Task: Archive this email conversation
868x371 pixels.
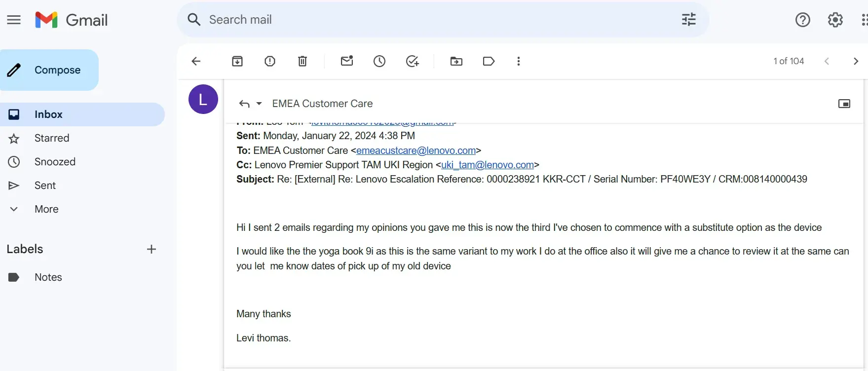Action: [237, 61]
